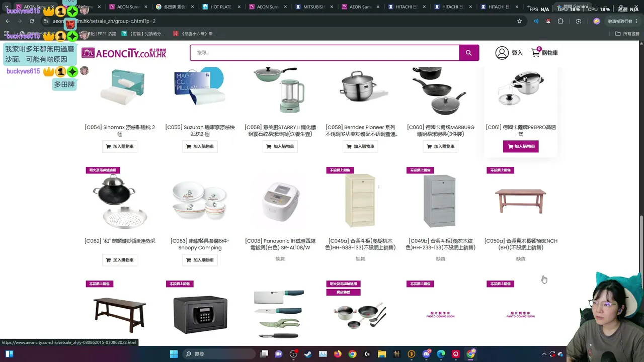Show hidden system tray icons chevron
This screenshot has height=362, width=644.
pos(544,354)
